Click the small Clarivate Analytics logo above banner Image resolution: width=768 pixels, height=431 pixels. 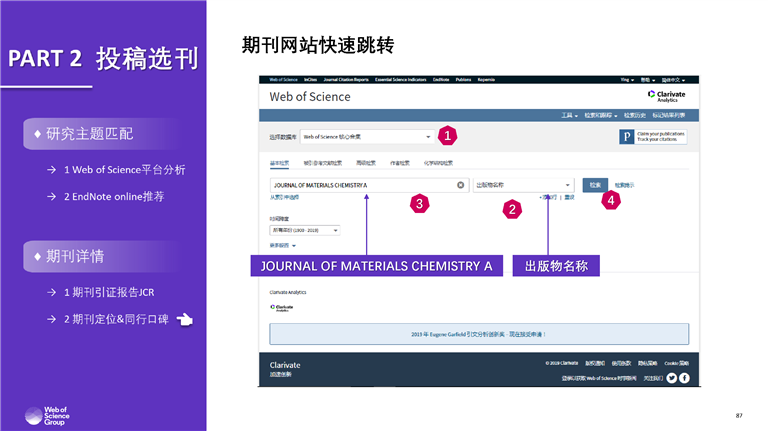(282, 308)
